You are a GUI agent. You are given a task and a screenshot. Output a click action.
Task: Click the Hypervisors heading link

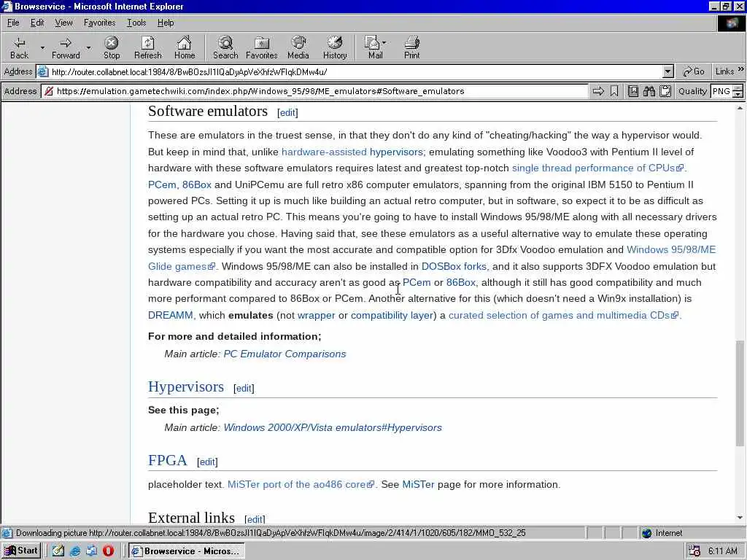coord(186,386)
